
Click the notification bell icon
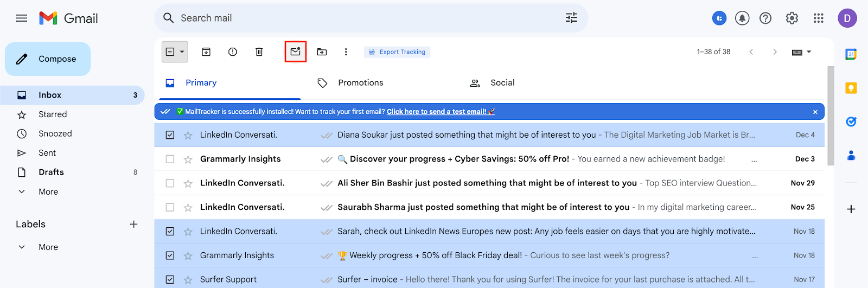tap(742, 18)
